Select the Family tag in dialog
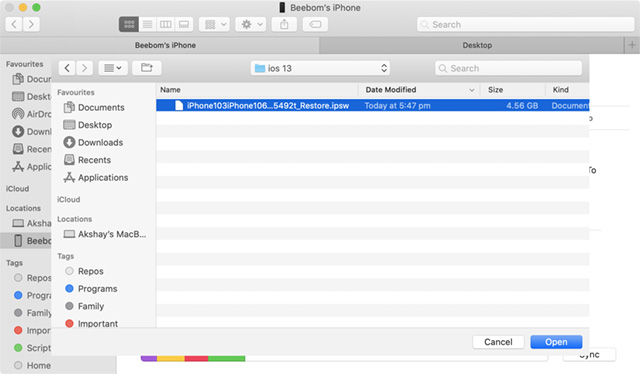The image size is (640, 374). pos(84,306)
